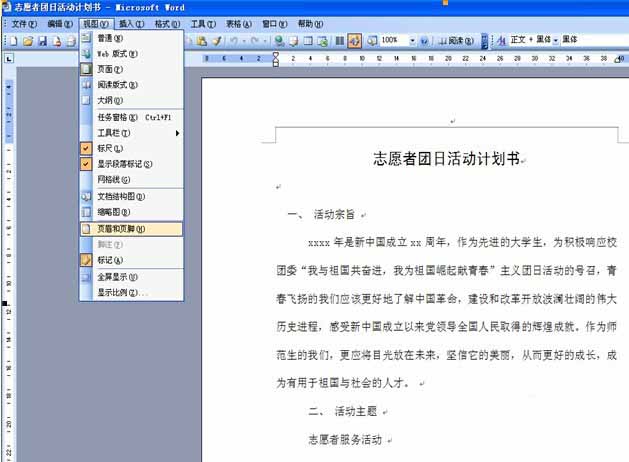Open the Help (帮助) menu

[x=310, y=24]
